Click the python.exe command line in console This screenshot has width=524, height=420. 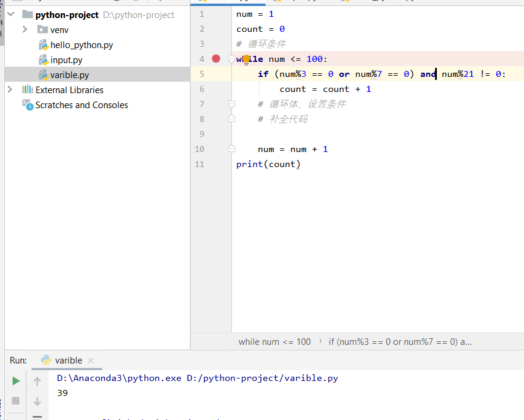[x=198, y=378]
